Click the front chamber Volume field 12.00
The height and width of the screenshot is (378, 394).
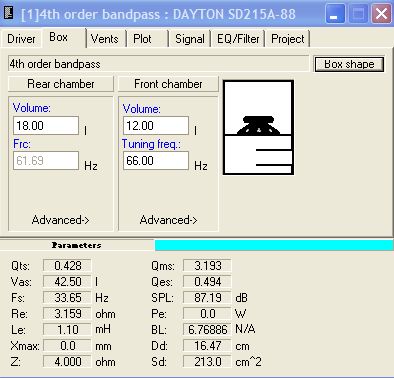tap(156, 126)
